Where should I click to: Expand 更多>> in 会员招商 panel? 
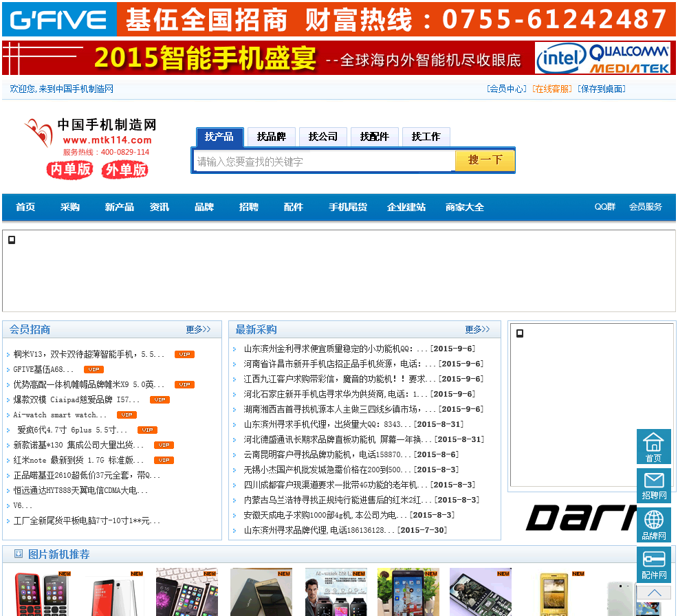198,329
